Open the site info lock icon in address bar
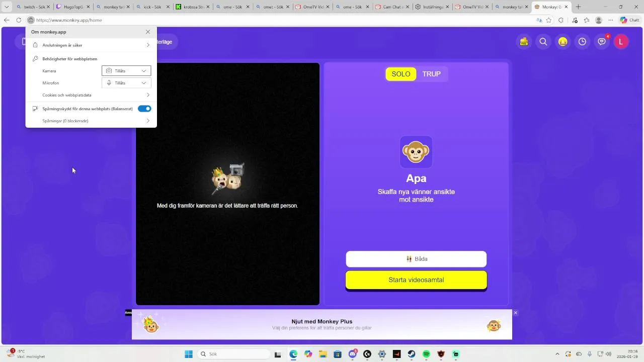The width and height of the screenshot is (644, 362). point(31,20)
